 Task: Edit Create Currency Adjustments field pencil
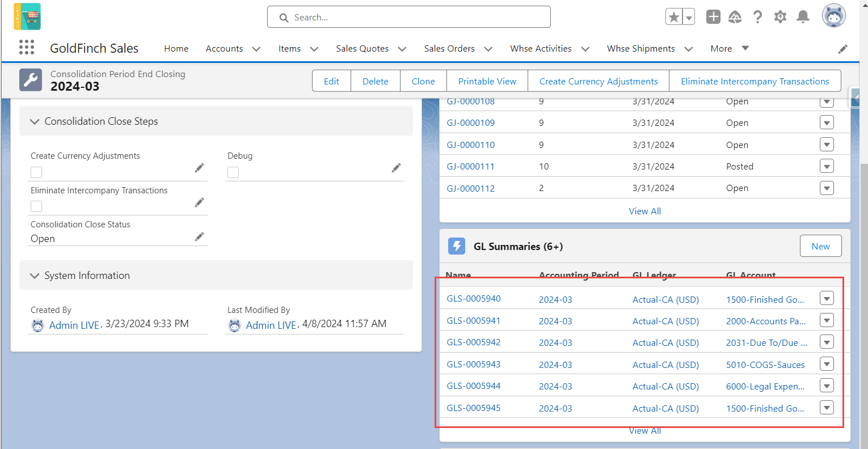click(x=199, y=168)
